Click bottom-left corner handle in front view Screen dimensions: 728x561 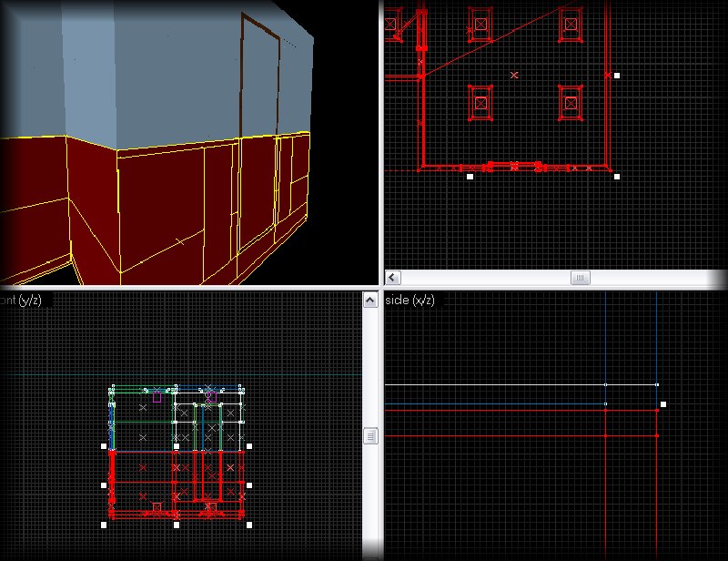(x=104, y=525)
